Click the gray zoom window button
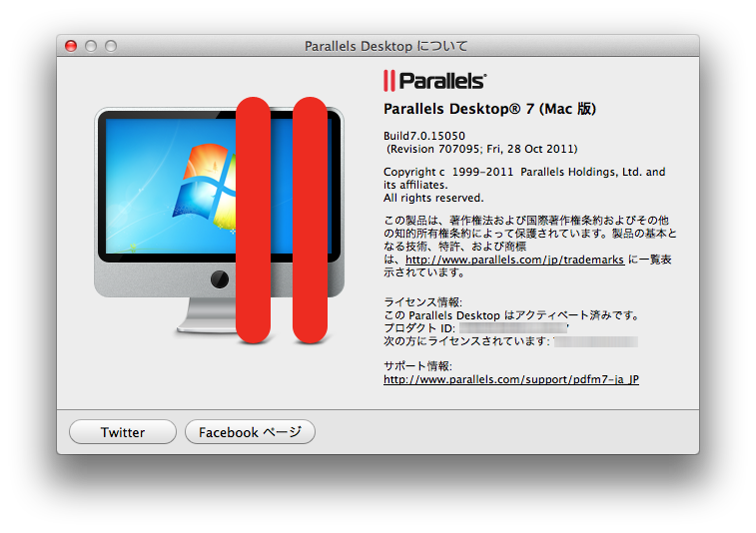 111,46
